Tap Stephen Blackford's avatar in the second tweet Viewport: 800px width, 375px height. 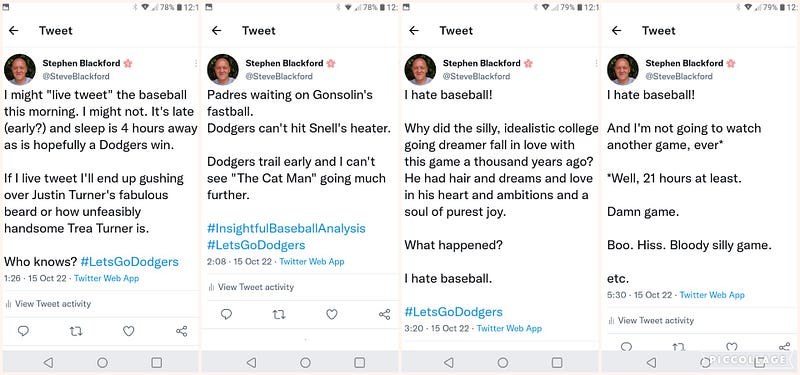point(222,69)
